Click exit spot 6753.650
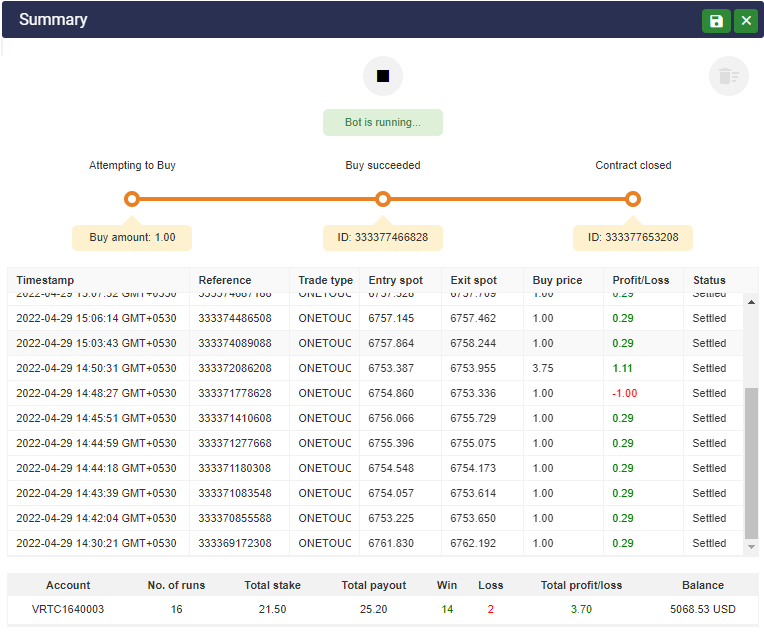 coord(473,518)
